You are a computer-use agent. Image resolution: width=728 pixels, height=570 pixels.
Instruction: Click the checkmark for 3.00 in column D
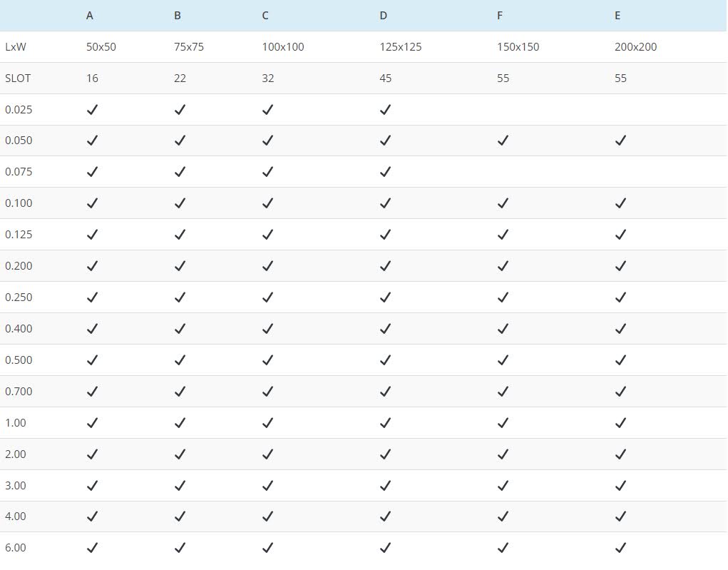coord(385,486)
